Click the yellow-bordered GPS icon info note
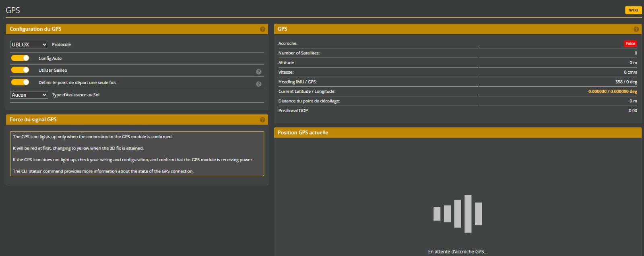The image size is (644, 256). pyautogui.click(x=137, y=154)
